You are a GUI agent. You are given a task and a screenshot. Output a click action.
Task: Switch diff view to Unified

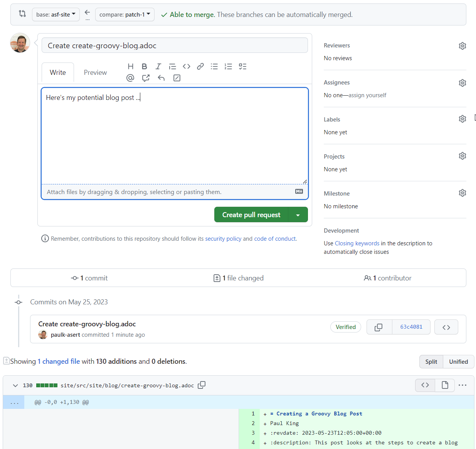click(x=458, y=361)
